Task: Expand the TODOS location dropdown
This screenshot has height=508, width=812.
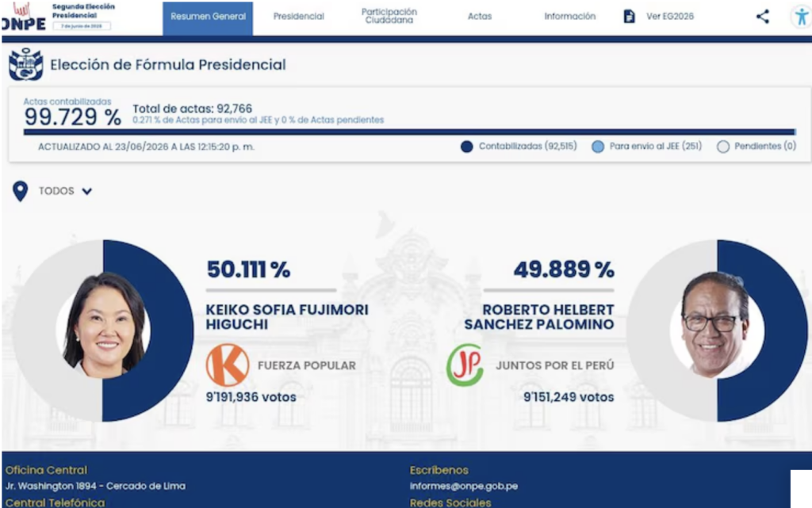Action: (x=65, y=191)
